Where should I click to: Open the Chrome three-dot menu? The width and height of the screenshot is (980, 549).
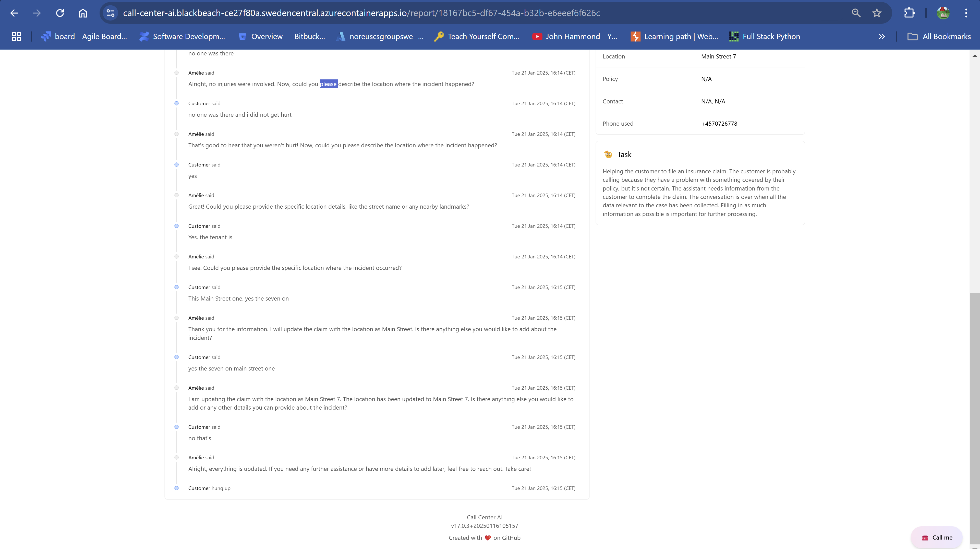coord(965,13)
